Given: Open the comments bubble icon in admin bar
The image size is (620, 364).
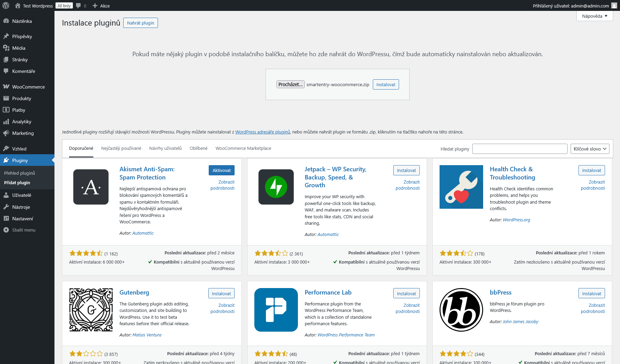Looking at the screenshot, I should coord(78,5).
